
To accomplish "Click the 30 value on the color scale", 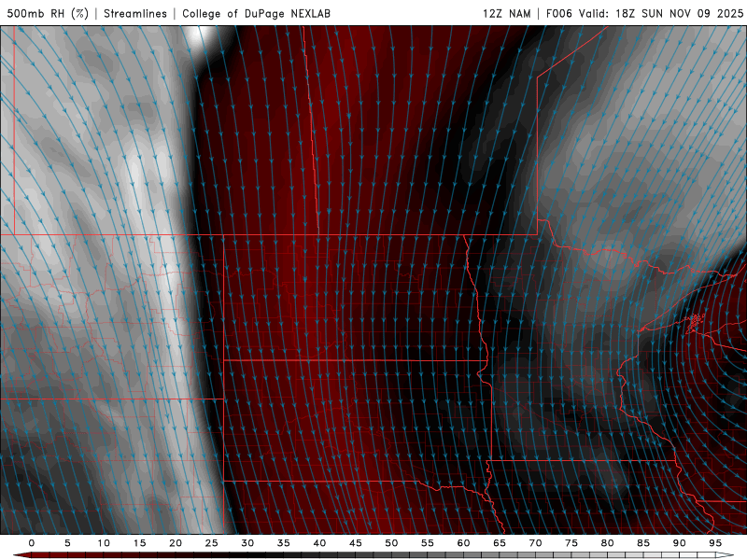I will 247,543.
